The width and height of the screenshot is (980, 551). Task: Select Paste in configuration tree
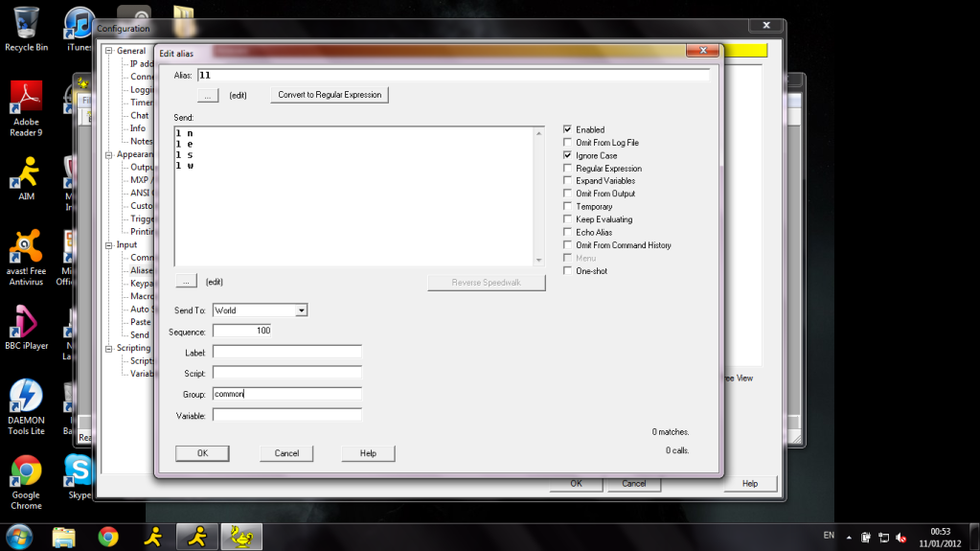(x=141, y=322)
